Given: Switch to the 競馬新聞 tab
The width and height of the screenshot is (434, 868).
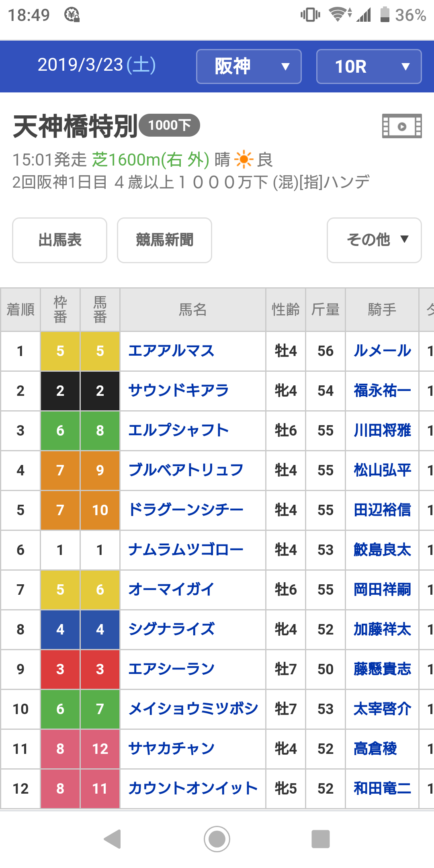Looking at the screenshot, I should pyautogui.click(x=164, y=240).
